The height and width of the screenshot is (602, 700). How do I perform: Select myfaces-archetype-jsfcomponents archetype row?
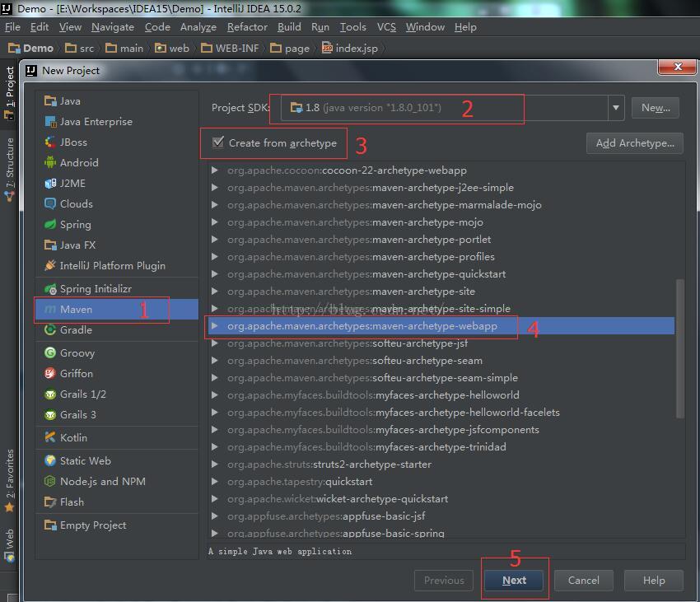click(441, 430)
